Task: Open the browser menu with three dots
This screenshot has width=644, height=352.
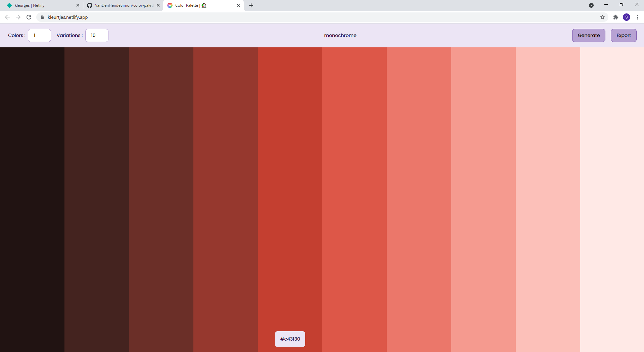Action: pyautogui.click(x=638, y=17)
